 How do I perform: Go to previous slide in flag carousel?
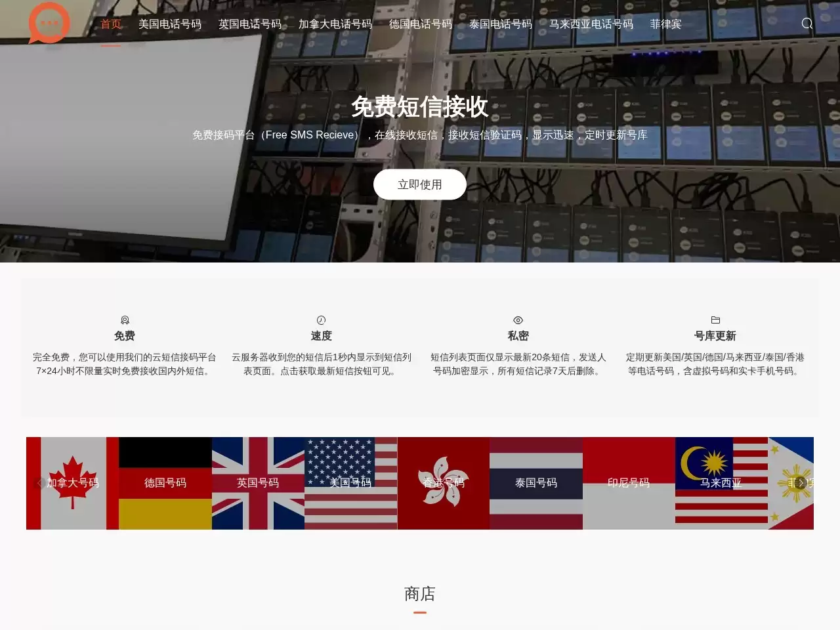40,483
